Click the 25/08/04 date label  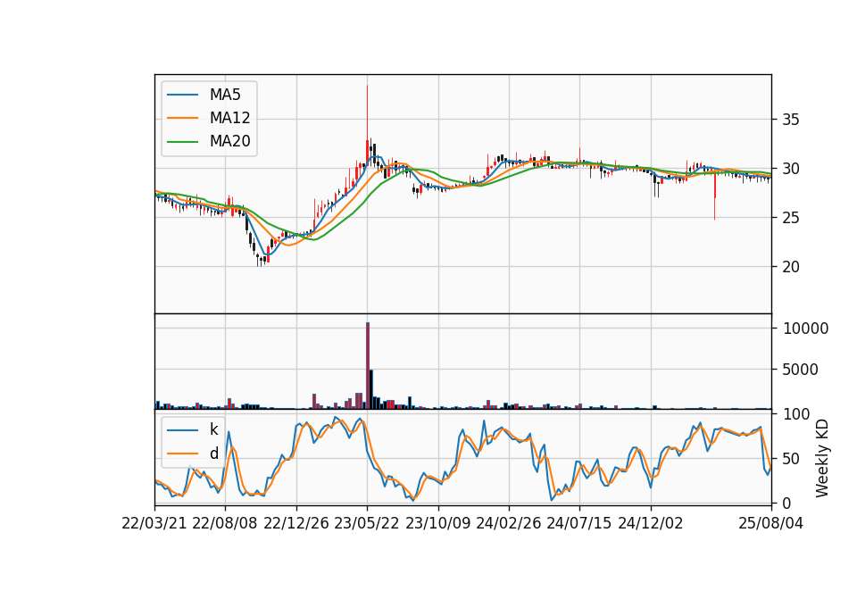(770, 523)
